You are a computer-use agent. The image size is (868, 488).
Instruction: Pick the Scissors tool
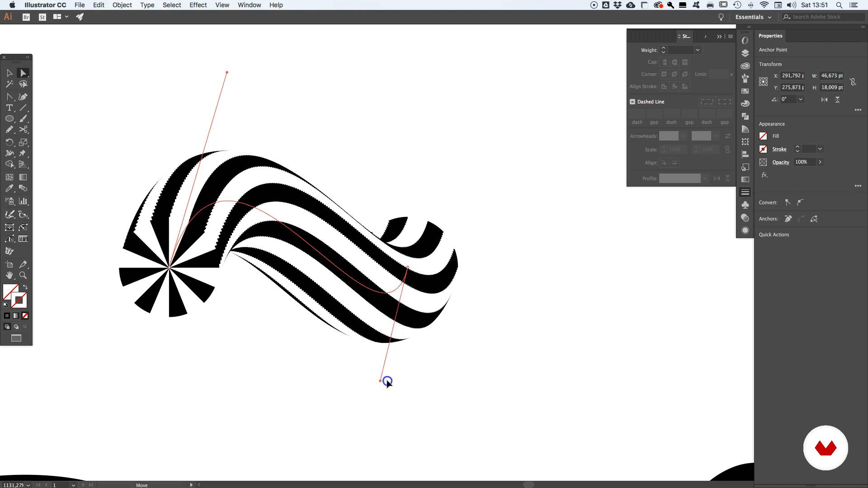pyautogui.click(x=23, y=130)
